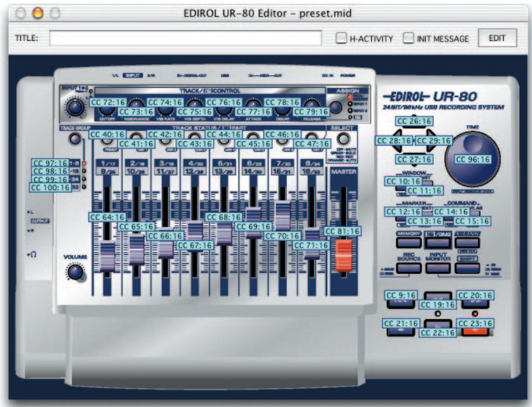The image size is (532, 407).
Task: Click WINDOW button labeled CC 11:16
Action: (x=424, y=191)
